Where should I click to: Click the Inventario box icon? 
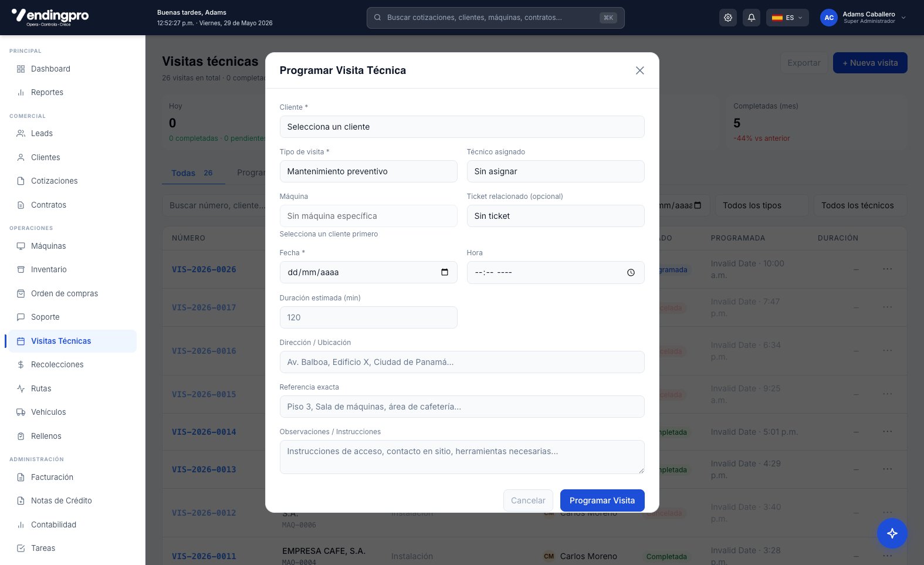[21, 269]
